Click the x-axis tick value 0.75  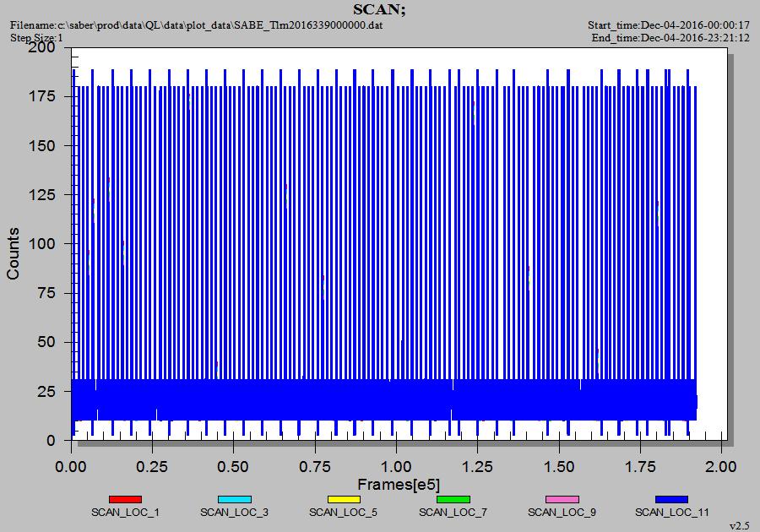point(315,467)
